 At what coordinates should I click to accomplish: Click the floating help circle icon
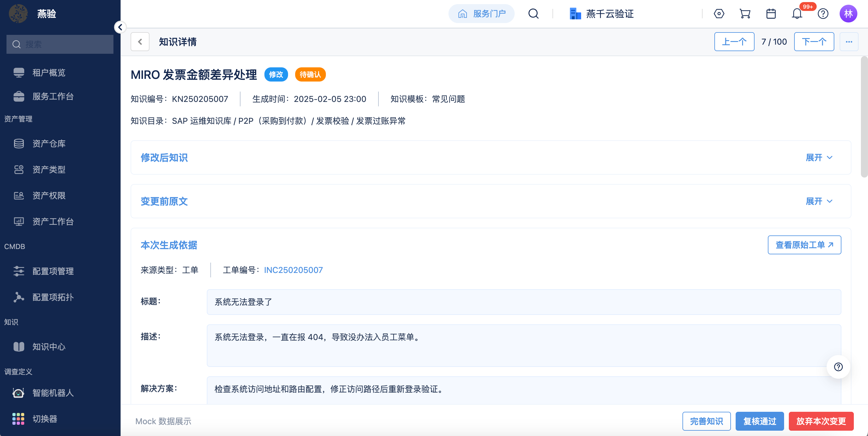(x=838, y=367)
